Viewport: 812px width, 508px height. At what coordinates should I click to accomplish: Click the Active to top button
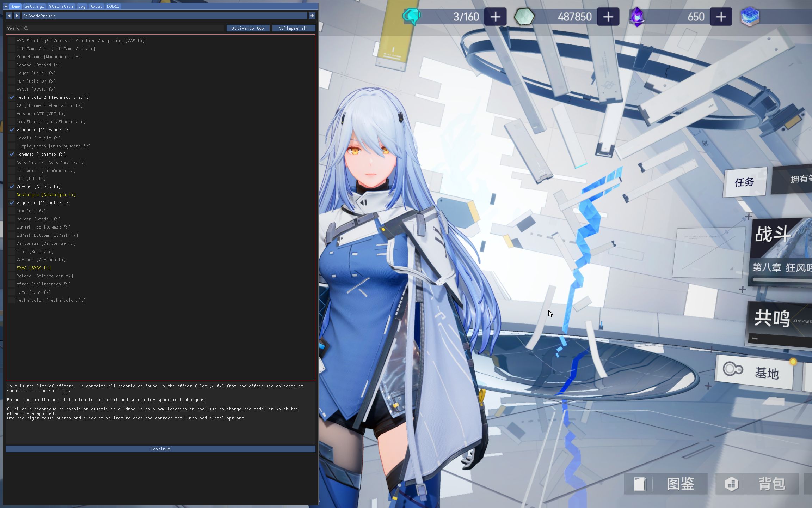click(x=248, y=28)
